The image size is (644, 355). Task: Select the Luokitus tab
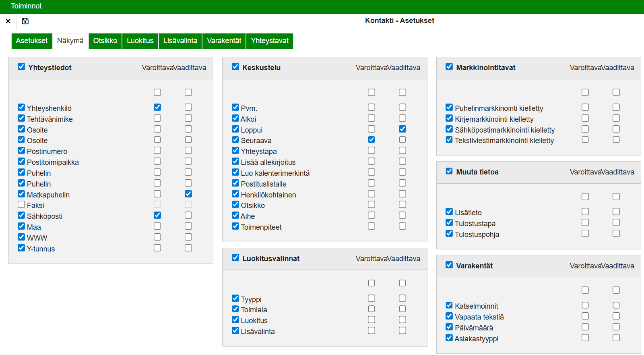[140, 41]
